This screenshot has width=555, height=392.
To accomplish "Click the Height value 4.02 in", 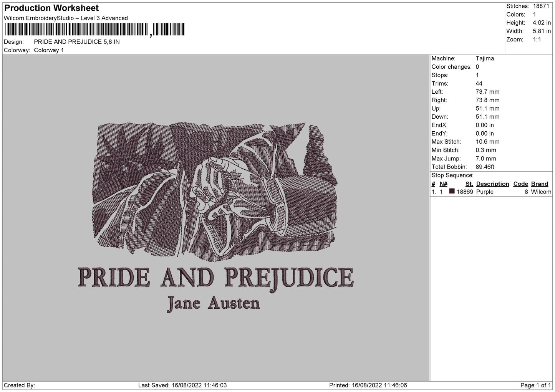I will 542,23.
